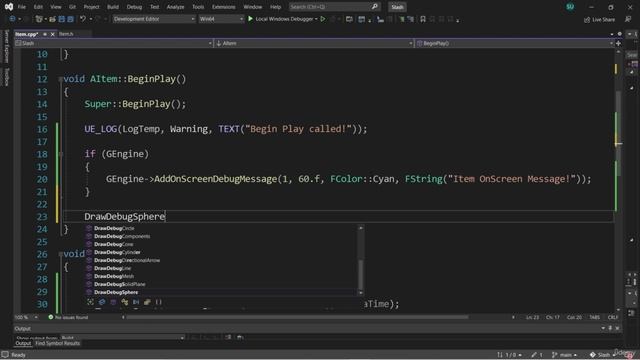Switch to the Item.h tab
The width and height of the screenshot is (640, 360).
(x=66, y=34)
